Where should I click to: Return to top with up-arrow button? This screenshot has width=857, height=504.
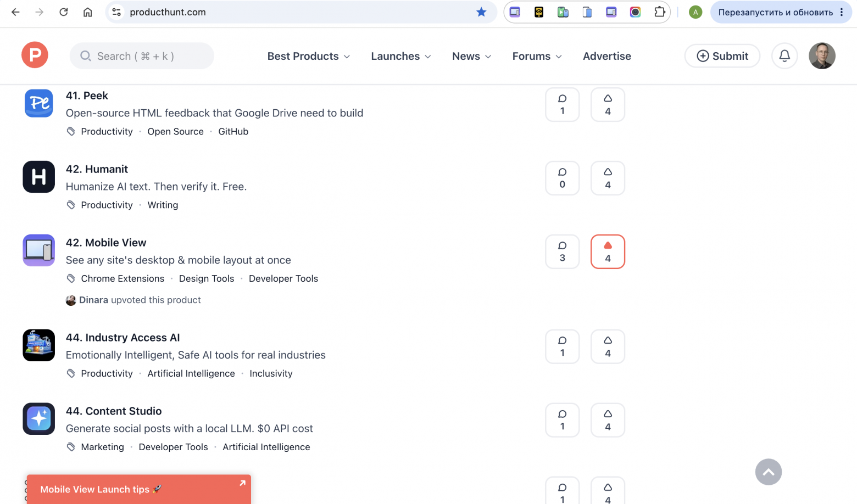(768, 472)
